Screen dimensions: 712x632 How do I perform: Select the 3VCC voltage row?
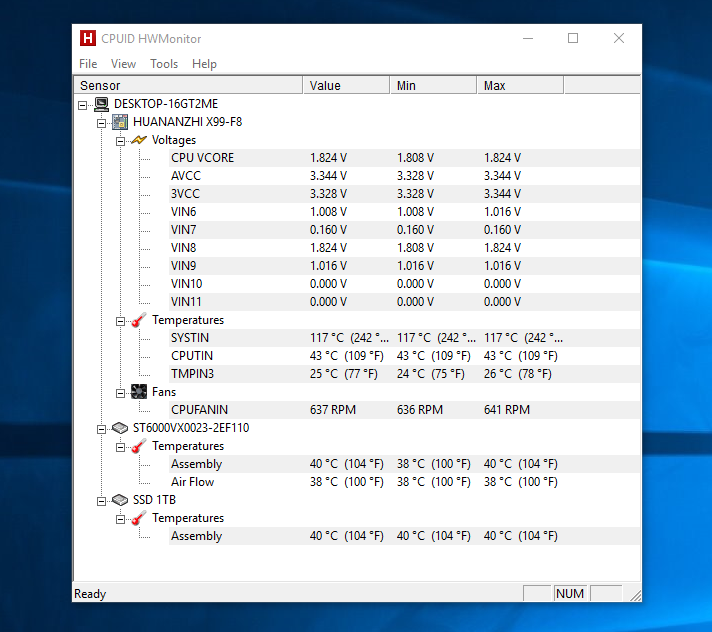(404, 194)
